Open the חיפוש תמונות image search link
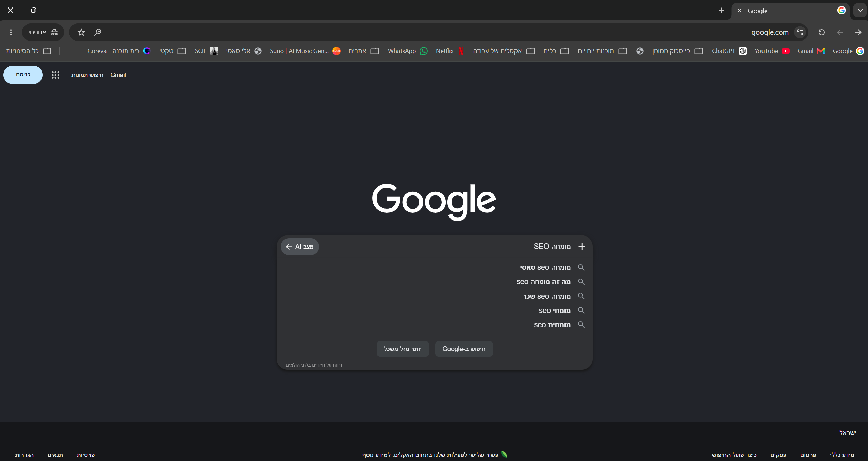868x461 pixels. point(87,75)
